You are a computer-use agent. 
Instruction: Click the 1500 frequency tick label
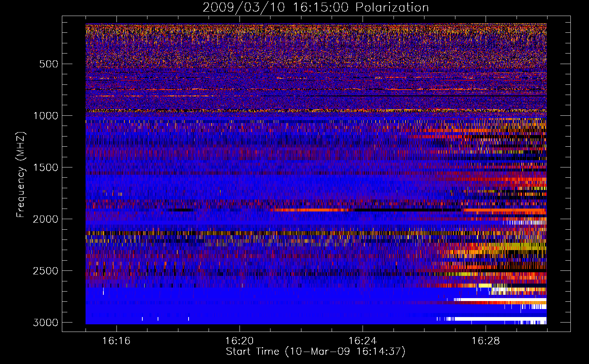tap(46, 167)
